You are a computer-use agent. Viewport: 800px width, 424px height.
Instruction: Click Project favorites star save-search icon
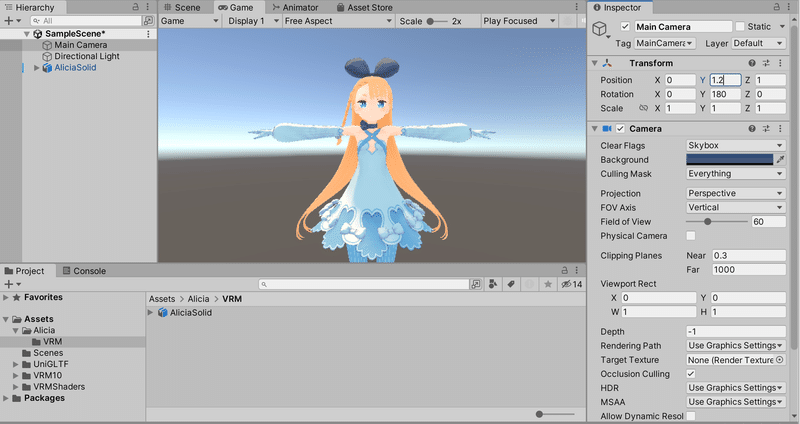[x=547, y=284]
